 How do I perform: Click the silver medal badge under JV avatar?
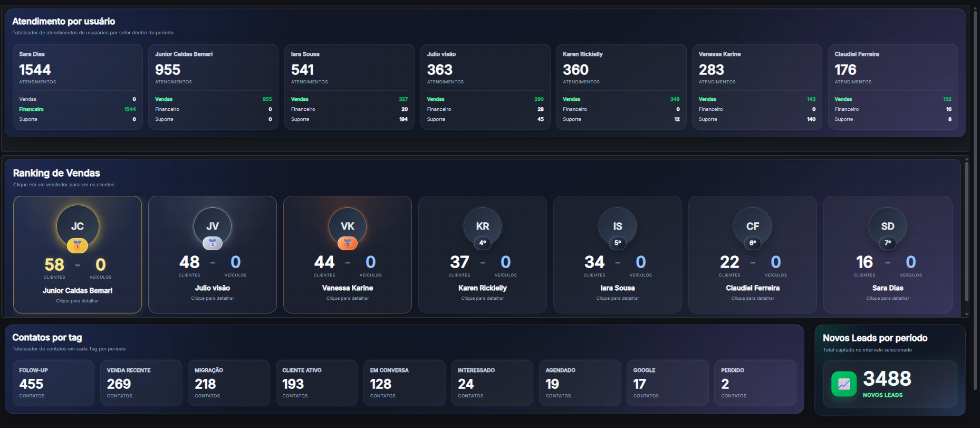point(213,243)
